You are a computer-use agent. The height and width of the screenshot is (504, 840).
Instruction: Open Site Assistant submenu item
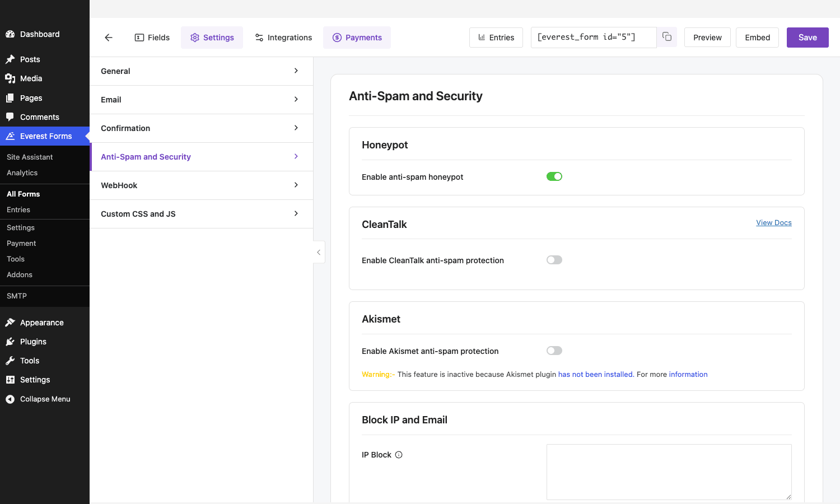pos(30,157)
